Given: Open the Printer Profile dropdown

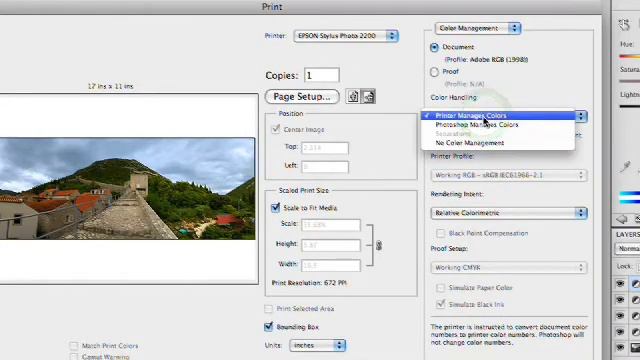Looking at the screenshot, I should click(509, 176).
